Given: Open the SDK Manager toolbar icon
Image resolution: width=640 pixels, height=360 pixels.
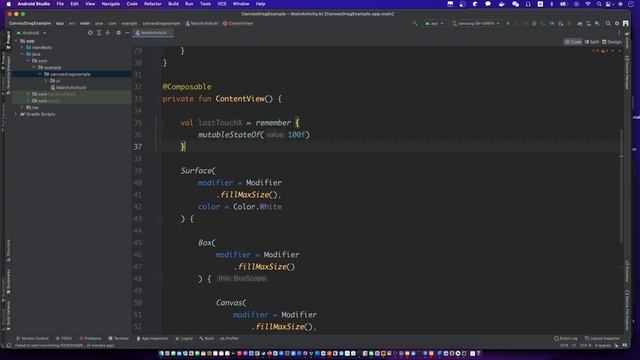Looking at the screenshot, I should coord(597,24).
